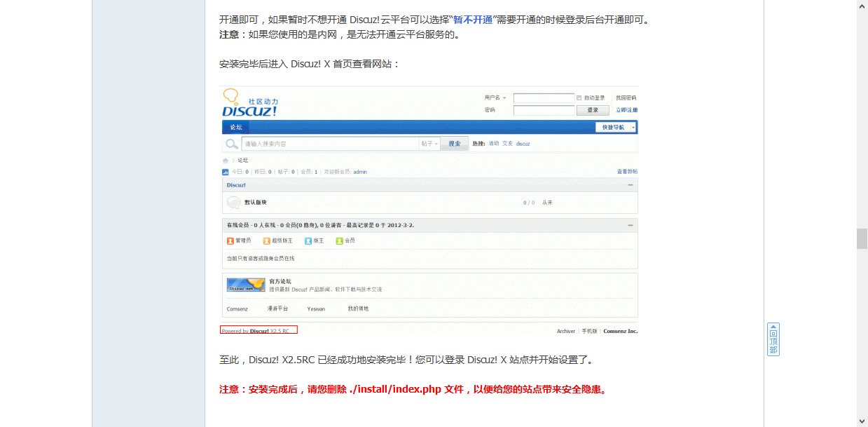Click the 安装完毕后进入 Discuz! X 首页 text
868x427 pixels.
(310, 64)
